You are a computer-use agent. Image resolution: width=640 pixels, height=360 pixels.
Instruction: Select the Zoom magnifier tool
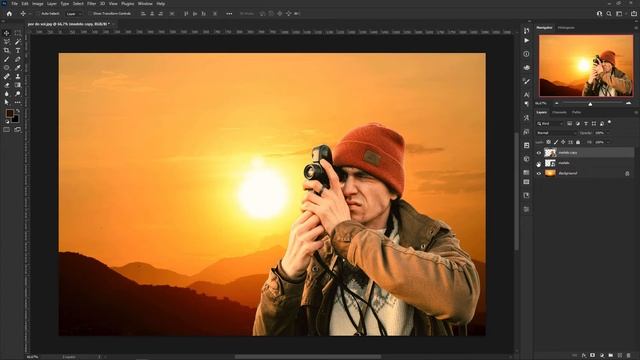coord(18,93)
